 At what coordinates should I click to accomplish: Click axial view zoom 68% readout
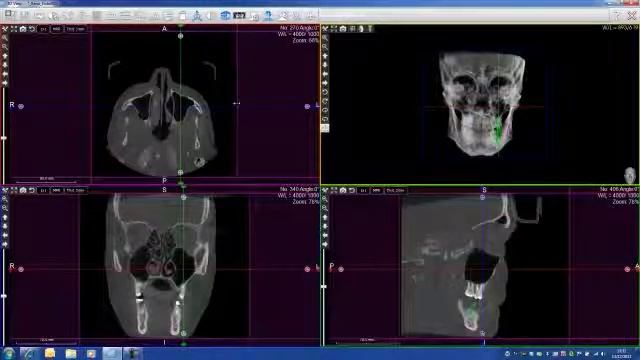(305, 40)
